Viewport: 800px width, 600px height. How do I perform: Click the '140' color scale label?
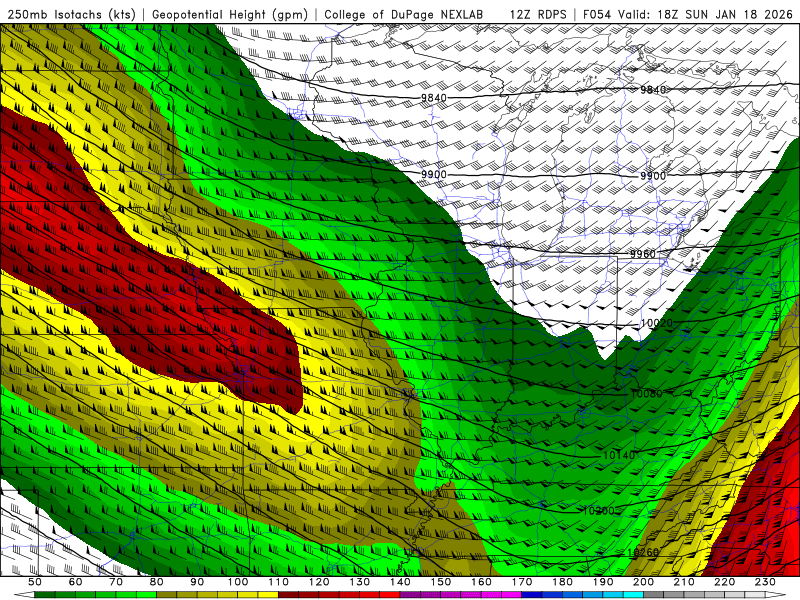pyautogui.click(x=400, y=582)
